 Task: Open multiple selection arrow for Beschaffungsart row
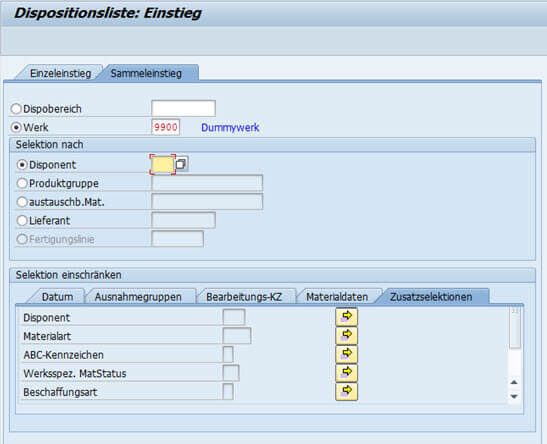pyautogui.click(x=346, y=391)
